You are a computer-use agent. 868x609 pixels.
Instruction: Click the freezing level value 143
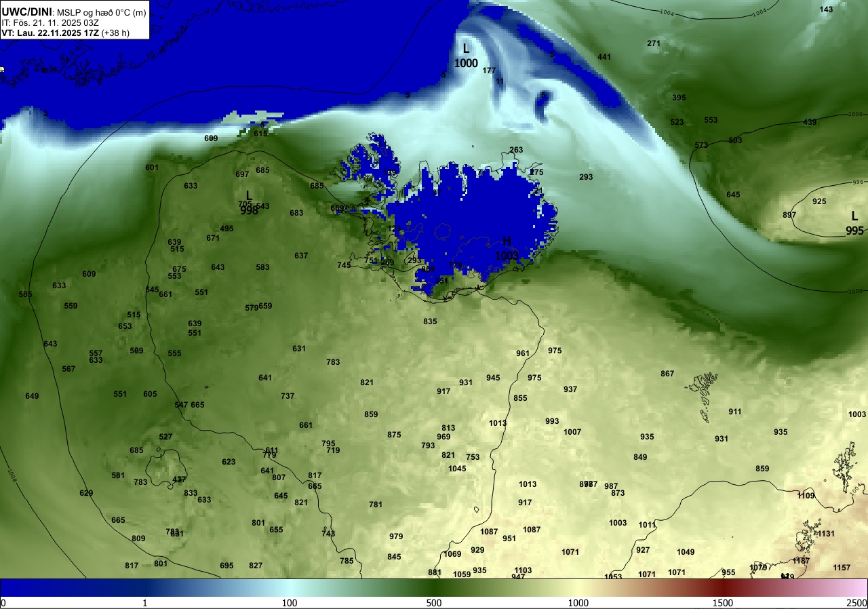826,9
